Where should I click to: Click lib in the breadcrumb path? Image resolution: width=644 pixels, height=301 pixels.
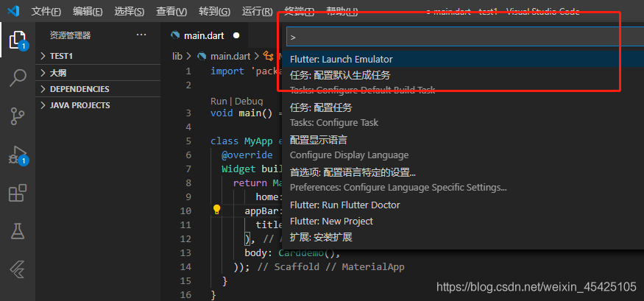tap(177, 56)
